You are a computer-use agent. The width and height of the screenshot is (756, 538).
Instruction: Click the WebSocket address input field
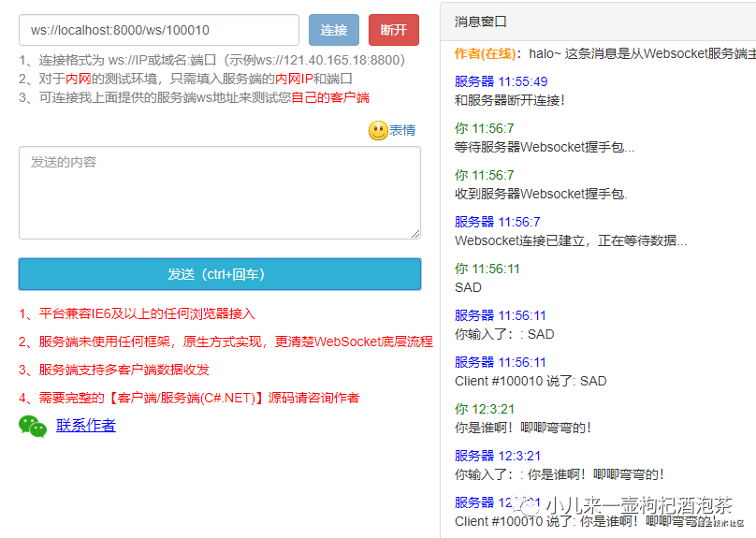159,30
